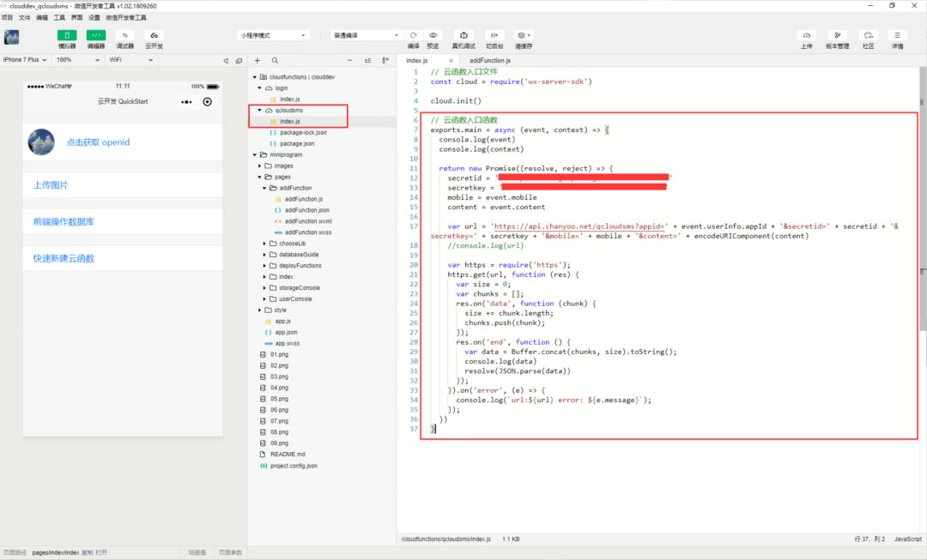Toggle the 编辑器 editor panel button
Image resolution: width=927 pixels, height=560 pixels.
(x=96, y=35)
